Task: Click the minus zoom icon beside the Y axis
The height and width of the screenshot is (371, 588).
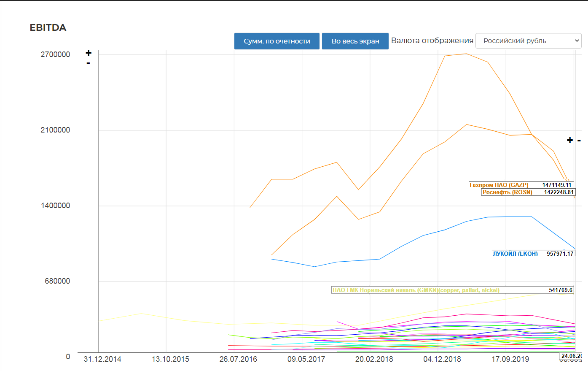Action: click(88, 63)
